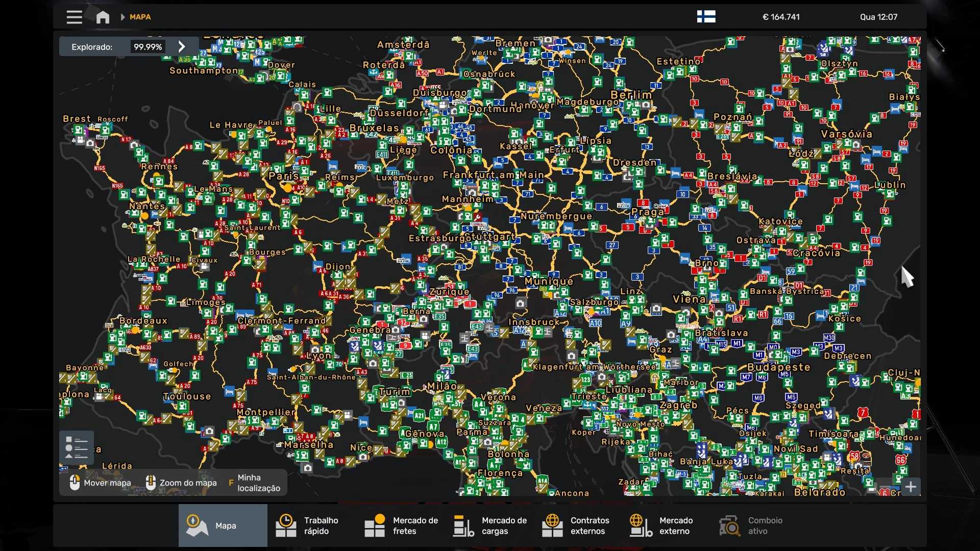Click the camera viewpoint icon near Innsbruck
This screenshot has height=551, width=980.
520,304
